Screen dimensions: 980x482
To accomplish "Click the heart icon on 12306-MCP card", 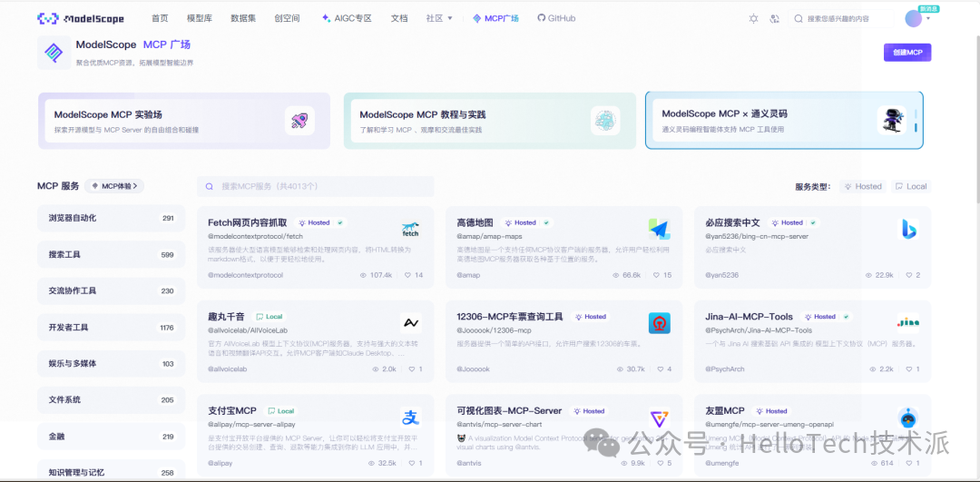I will 660,369.
